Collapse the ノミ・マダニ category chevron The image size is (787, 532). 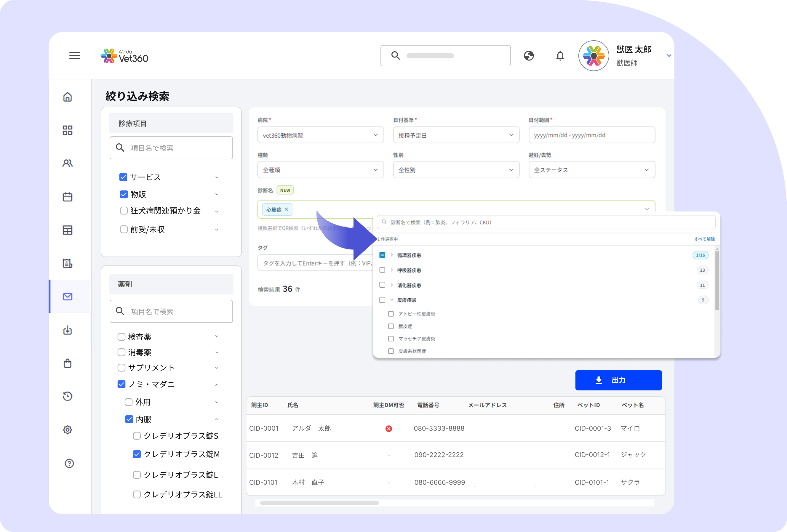click(x=217, y=385)
